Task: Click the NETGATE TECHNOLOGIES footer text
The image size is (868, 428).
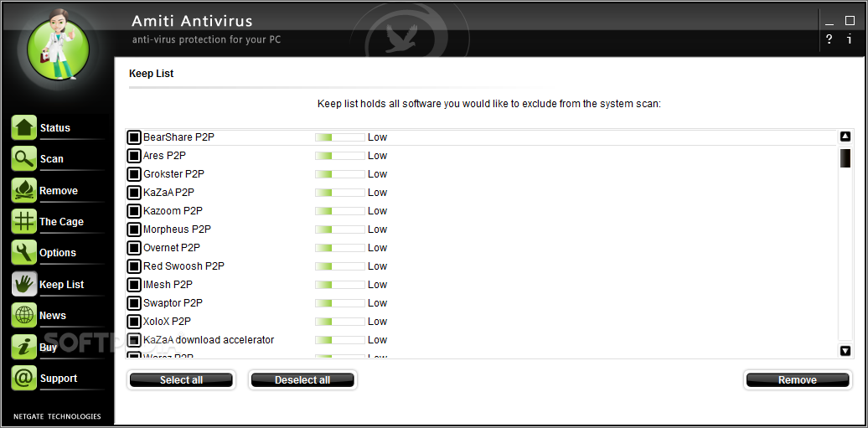Action: coord(57,415)
